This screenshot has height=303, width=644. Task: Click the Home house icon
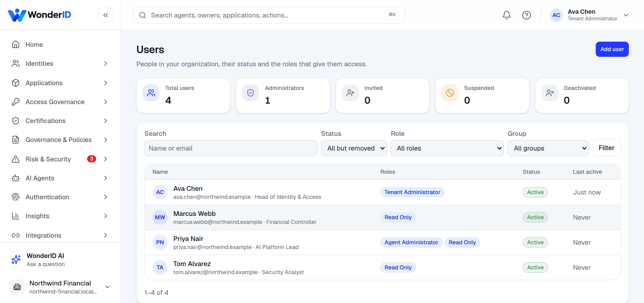[x=15, y=44]
